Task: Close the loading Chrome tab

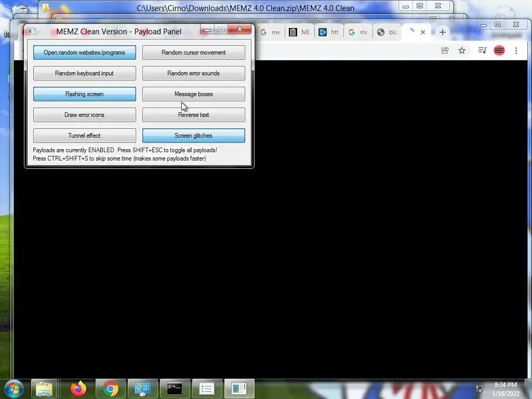Action: 423,32
